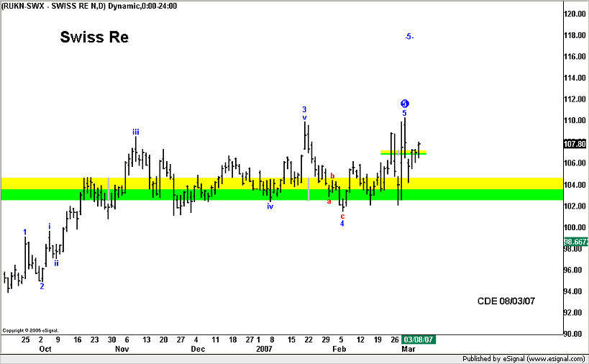Viewport: 589px width, 364px height.
Task: Click the circled 5 wave marker
Action: (x=405, y=104)
